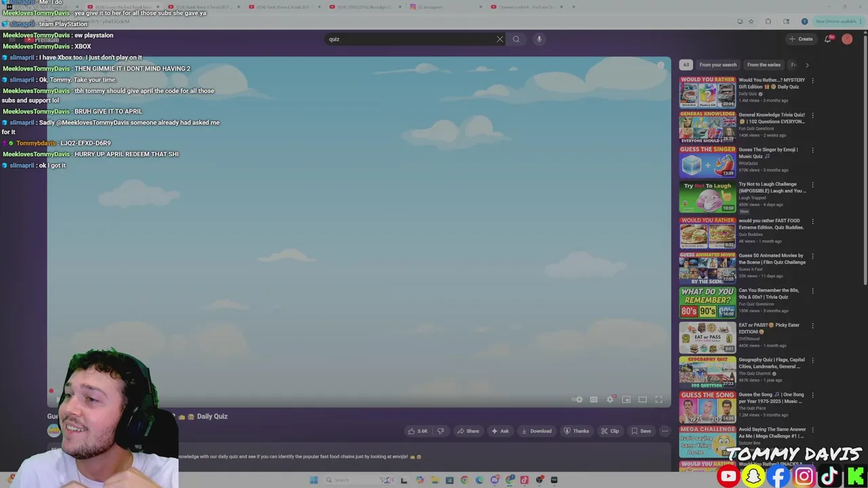Select the All filter chip
868x488 pixels.
[x=686, y=65]
